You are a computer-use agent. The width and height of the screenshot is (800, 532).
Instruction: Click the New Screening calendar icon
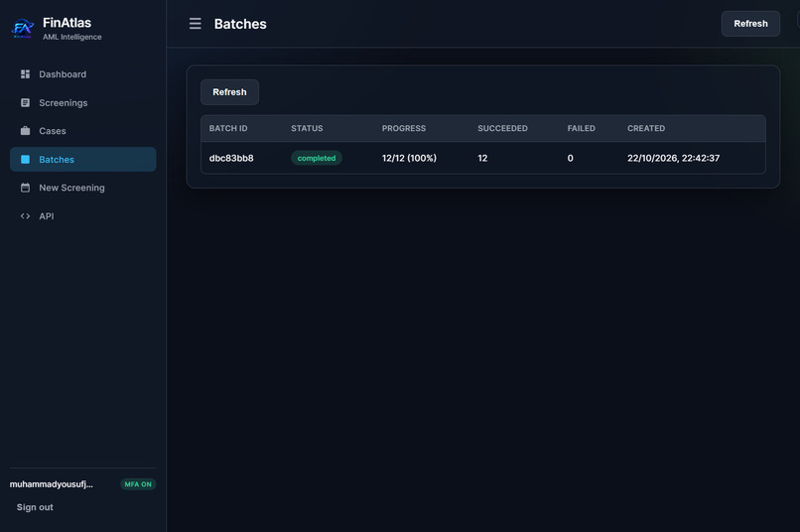(25, 188)
